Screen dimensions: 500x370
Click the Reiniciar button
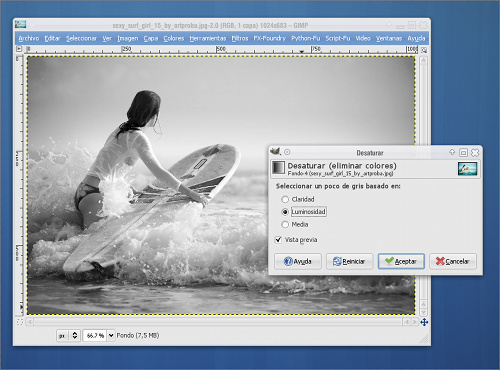pos(349,261)
